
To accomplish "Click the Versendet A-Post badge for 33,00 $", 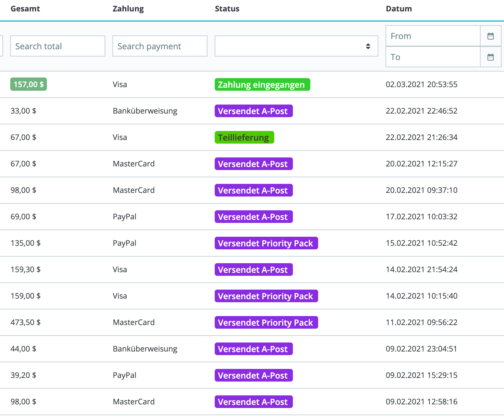I will click(254, 111).
